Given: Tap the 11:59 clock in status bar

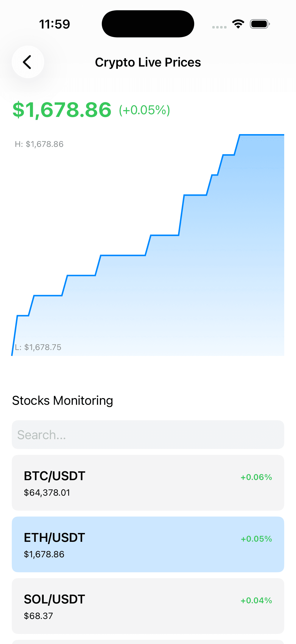Looking at the screenshot, I should click(54, 24).
